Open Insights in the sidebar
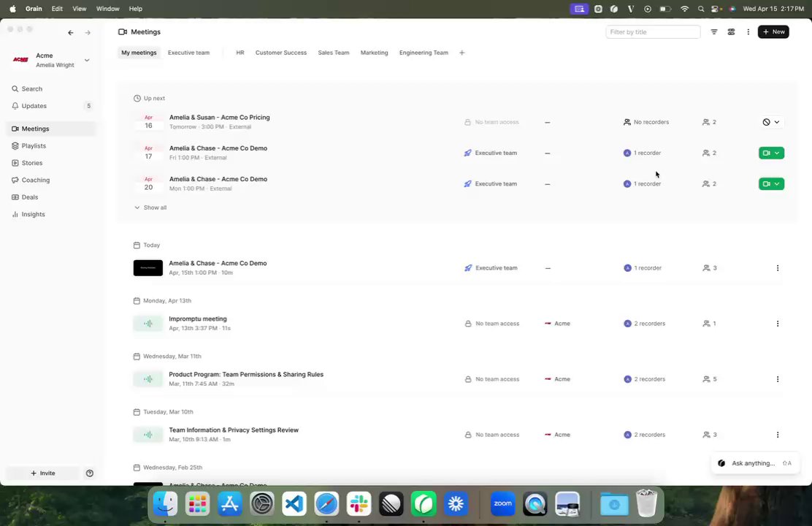This screenshot has height=526, width=812. (x=51, y=214)
